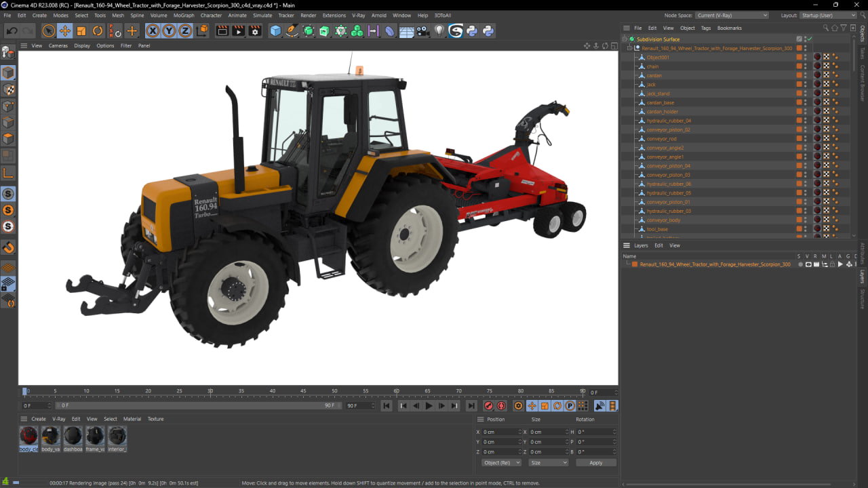Select the 'cardan_base' object row

660,102
